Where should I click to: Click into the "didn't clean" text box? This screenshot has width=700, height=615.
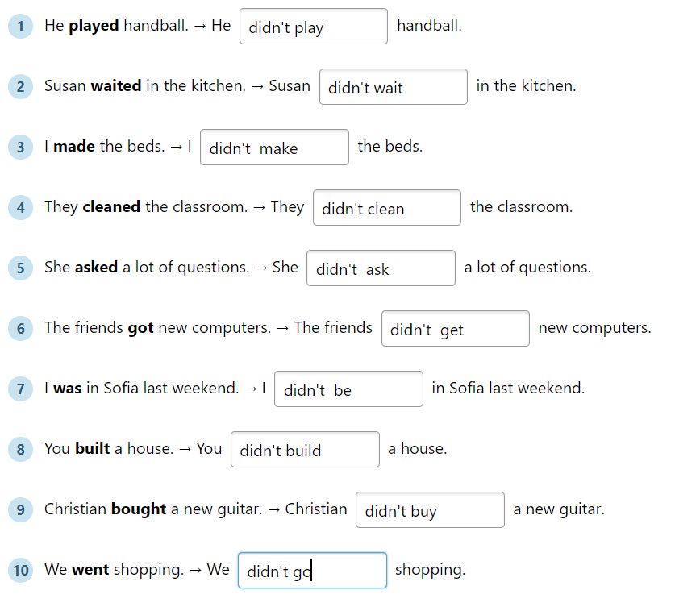(x=386, y=208)
